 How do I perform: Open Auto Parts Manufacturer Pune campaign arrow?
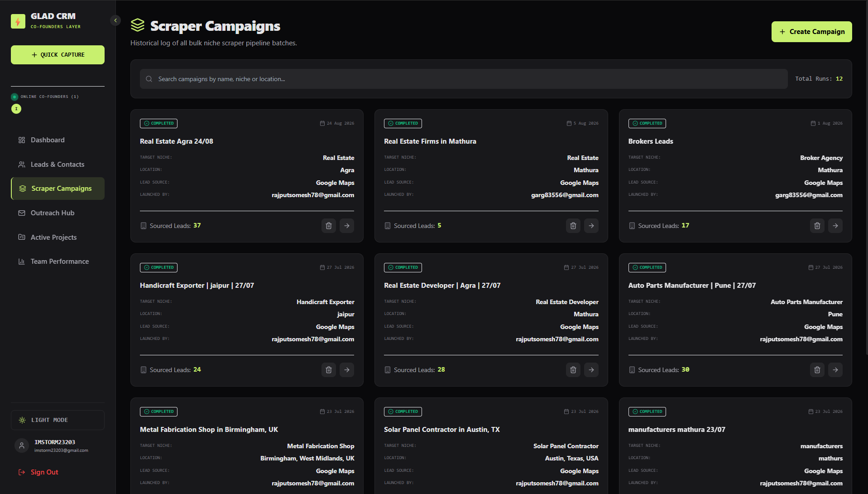pos(835,370)
